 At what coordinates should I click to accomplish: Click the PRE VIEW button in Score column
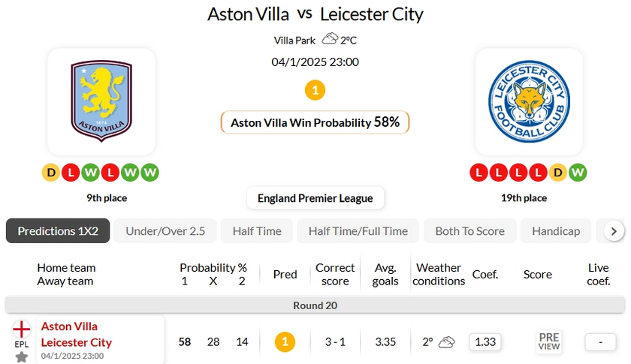click(x=549, y=342)
